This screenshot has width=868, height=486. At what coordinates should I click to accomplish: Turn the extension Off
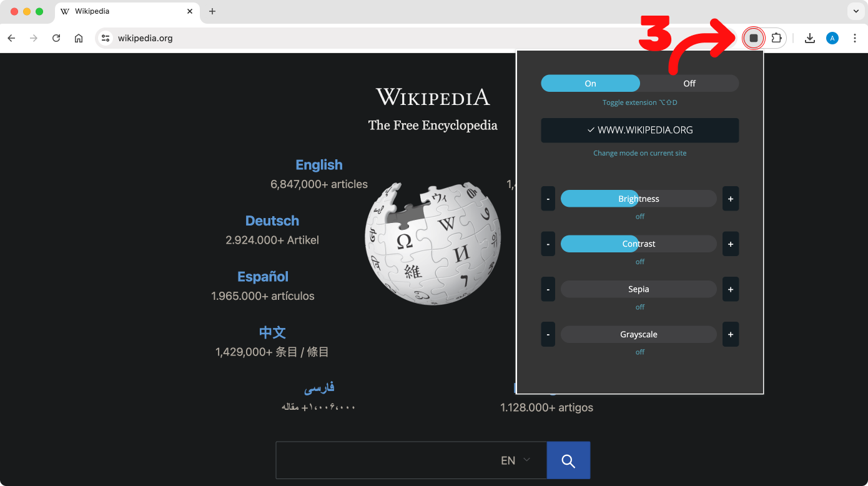pyautogui.click(x=689, y=83)
